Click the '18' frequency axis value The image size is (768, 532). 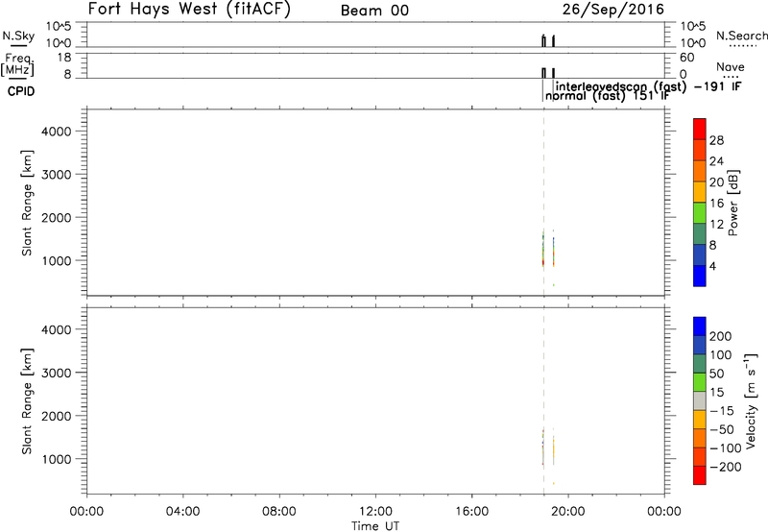pyautogui.click(x=64, y=58)
